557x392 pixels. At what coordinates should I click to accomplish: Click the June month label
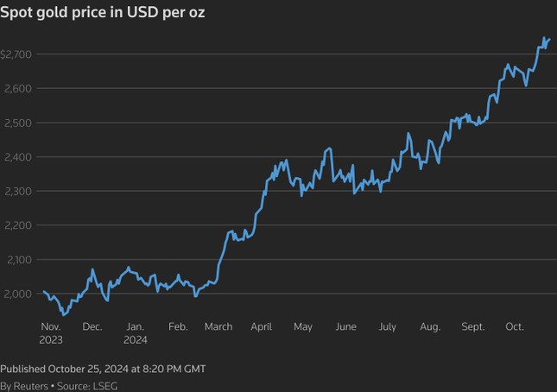tap(345, 326)
